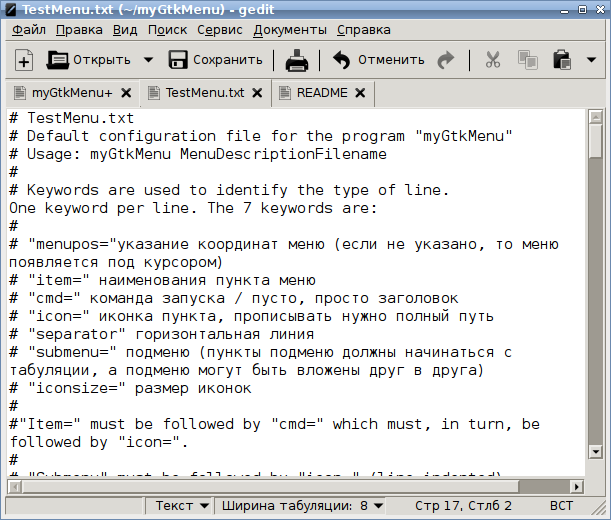Open the Справка menu
This screenshot has width=611, height=520.
click(364, 30)
